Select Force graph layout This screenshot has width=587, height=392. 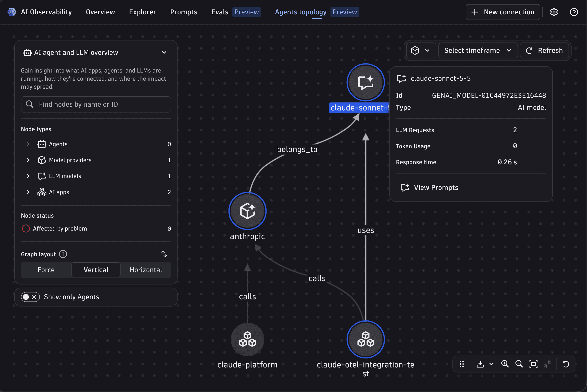[46, 270]
